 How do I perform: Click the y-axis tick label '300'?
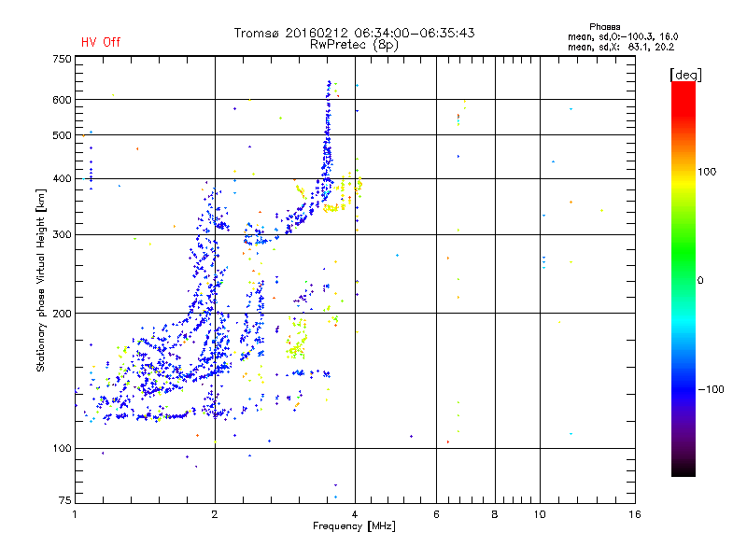(62, 235)
